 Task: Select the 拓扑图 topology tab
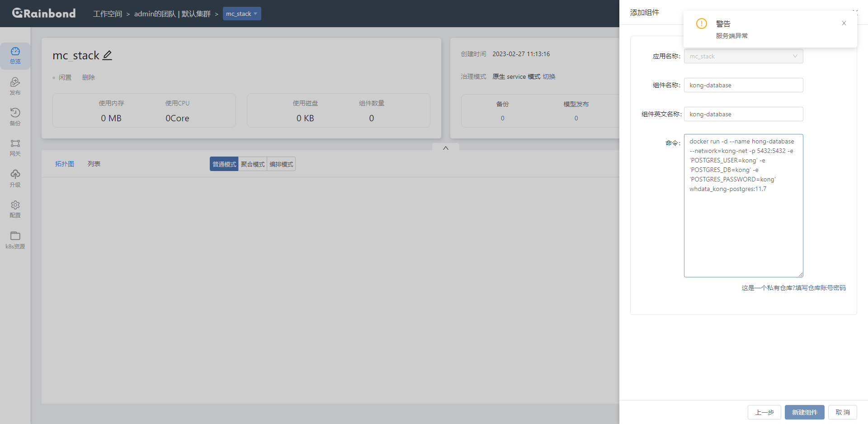tap(64, 164)
